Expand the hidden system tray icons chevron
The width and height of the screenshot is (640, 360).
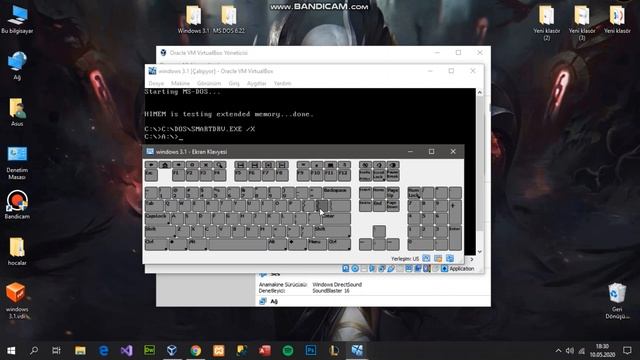[x=558, y=351]
